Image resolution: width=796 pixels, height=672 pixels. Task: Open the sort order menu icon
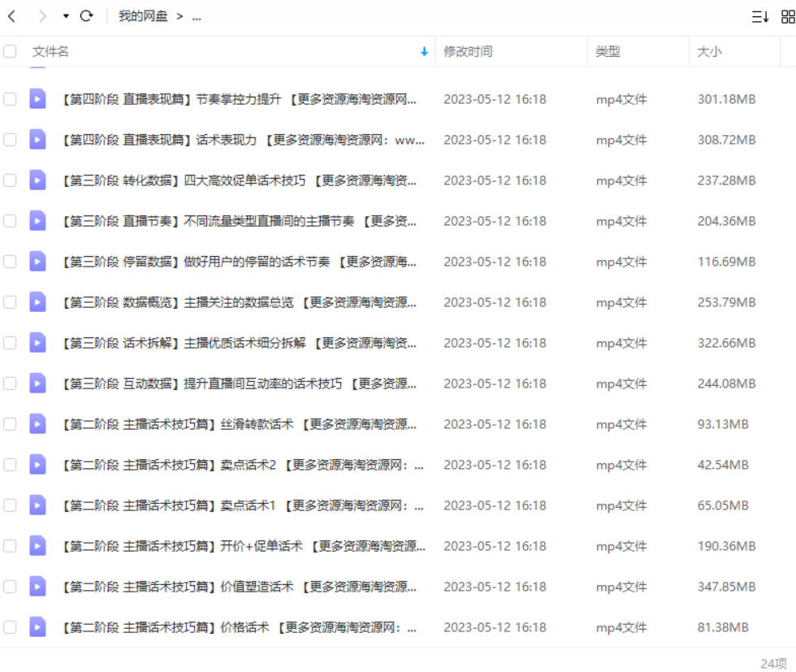760,17
